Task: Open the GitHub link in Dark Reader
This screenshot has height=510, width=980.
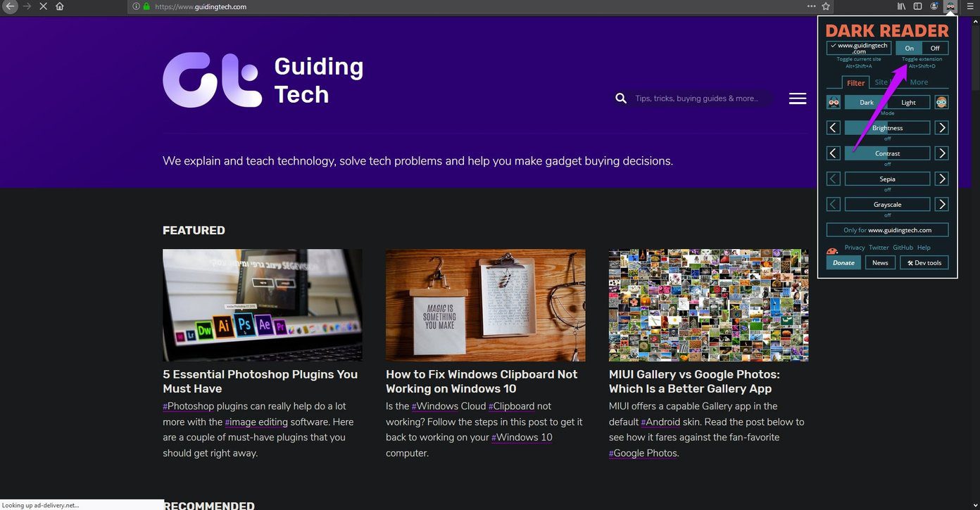Action: click(903, 248)
